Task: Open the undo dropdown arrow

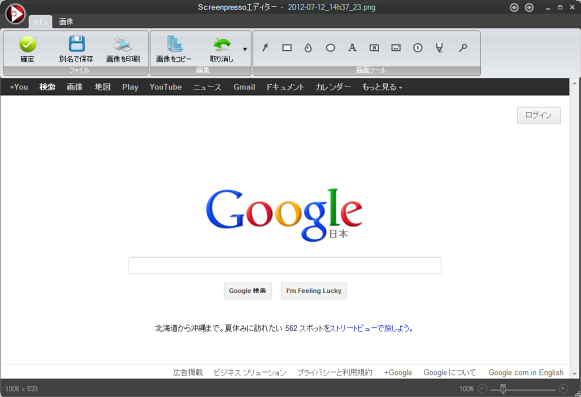Action: (245, 49)
